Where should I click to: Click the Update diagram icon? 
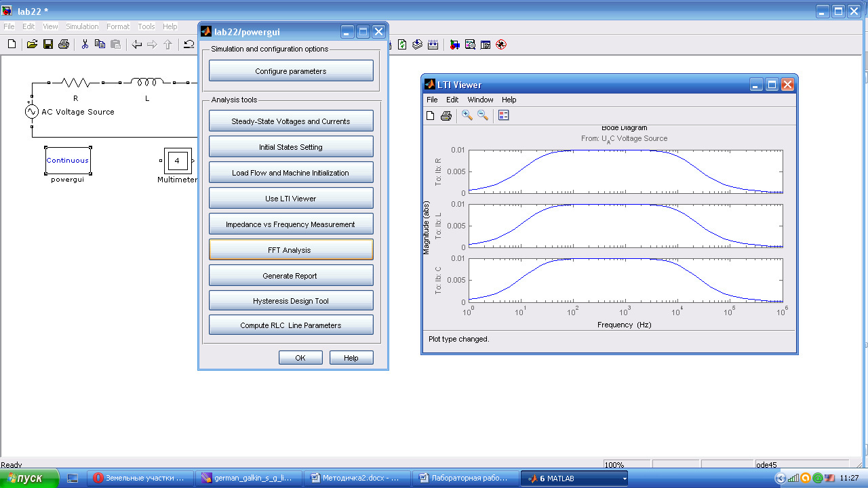click(x=418, y=45)
